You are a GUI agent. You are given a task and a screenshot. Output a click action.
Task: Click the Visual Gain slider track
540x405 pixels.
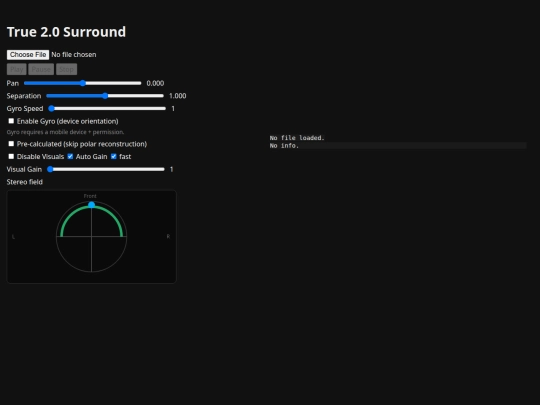[106, 169]
